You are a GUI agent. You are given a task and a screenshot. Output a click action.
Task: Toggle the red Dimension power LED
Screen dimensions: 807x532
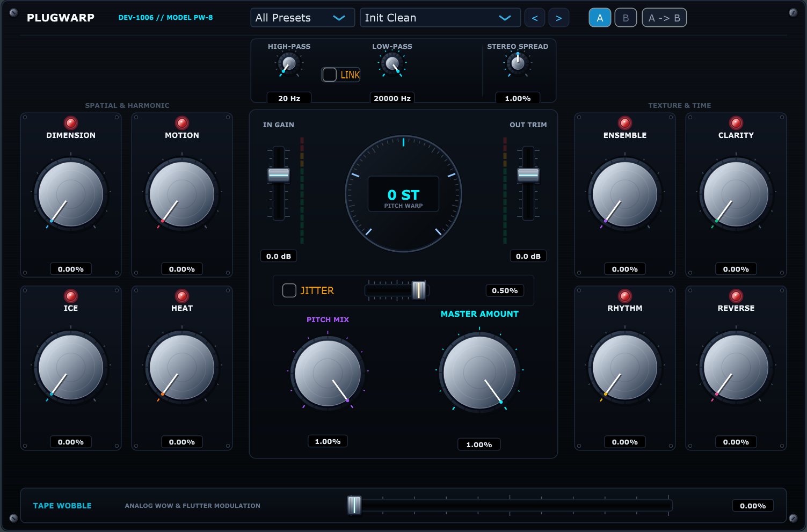pos(71,123)
